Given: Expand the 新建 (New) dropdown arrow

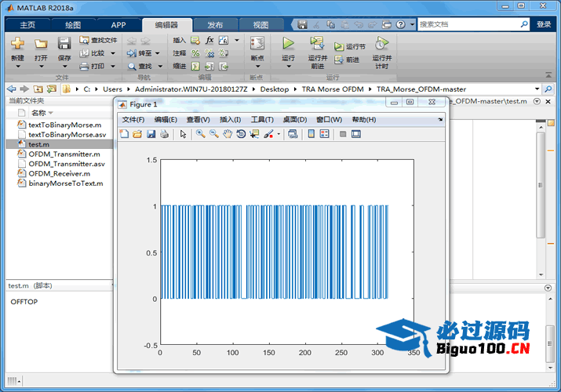Looking at the screenshot, I should pyautogui.click(x=17, y=66).
